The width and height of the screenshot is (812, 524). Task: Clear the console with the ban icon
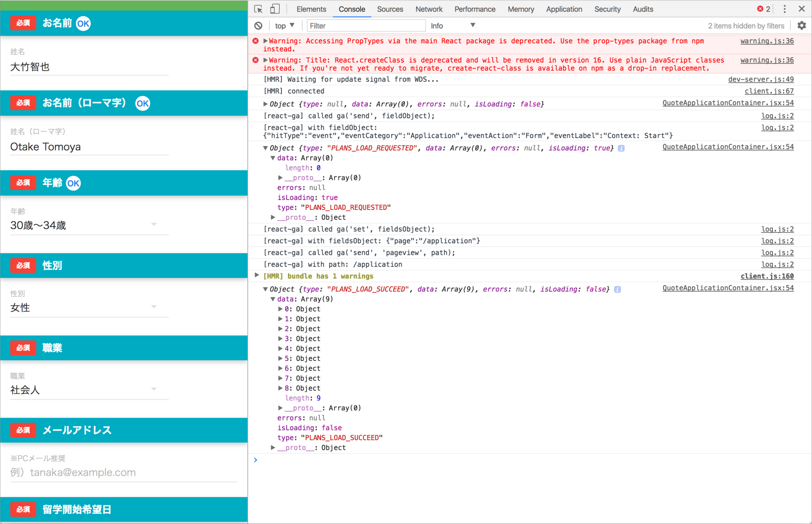258,26
